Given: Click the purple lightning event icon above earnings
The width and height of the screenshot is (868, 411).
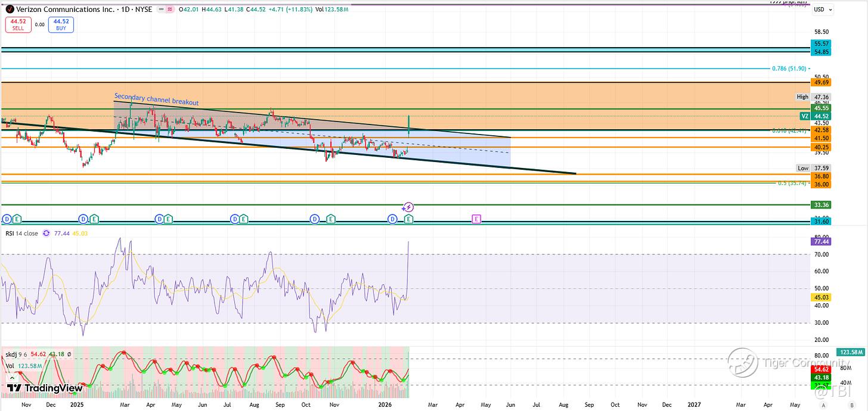Looking at the screenshot, I should click(408, 207).
